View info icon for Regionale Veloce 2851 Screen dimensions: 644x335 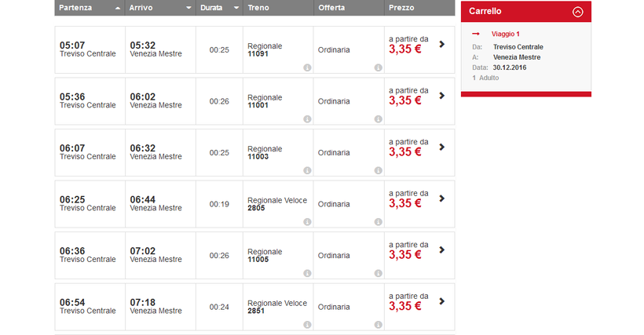pos(307,324)
